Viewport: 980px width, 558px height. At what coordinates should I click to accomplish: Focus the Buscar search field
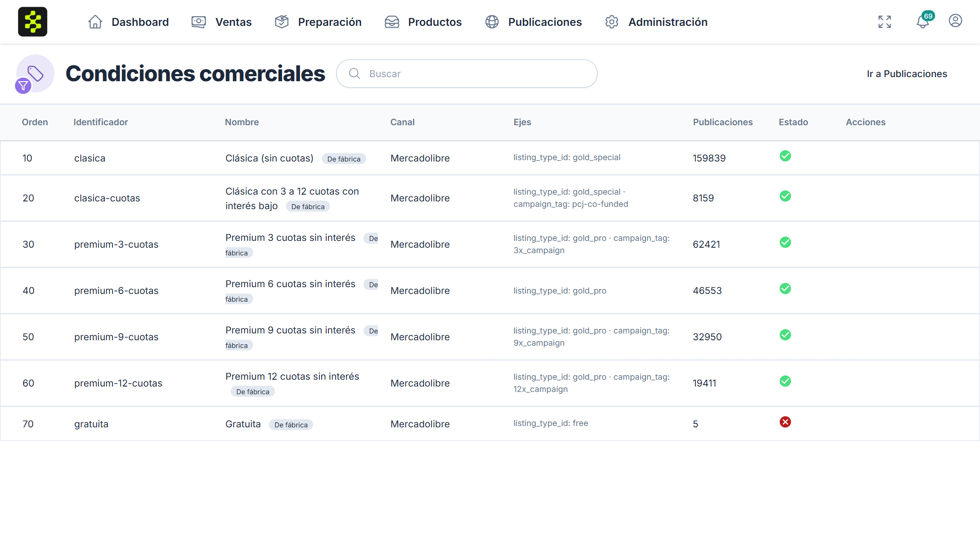(466, 73)
